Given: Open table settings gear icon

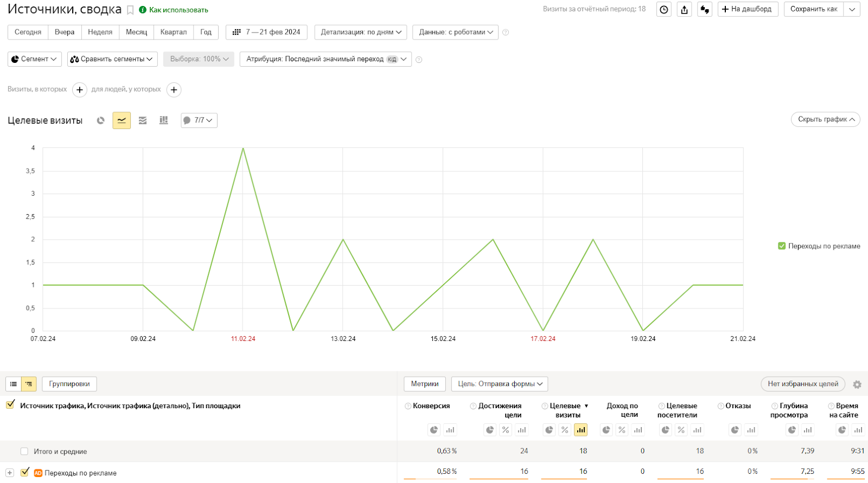Looking at the screenshot, I should tap(857, 384).
